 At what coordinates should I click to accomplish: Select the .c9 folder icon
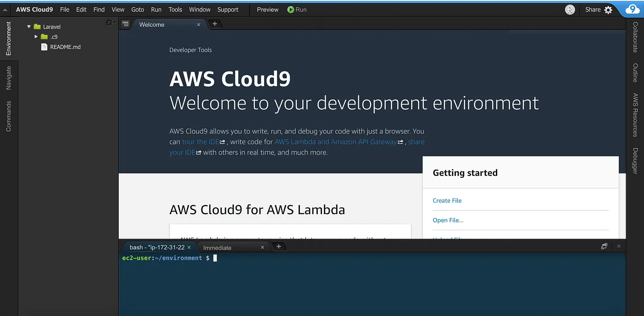click(x=44, y=37)
